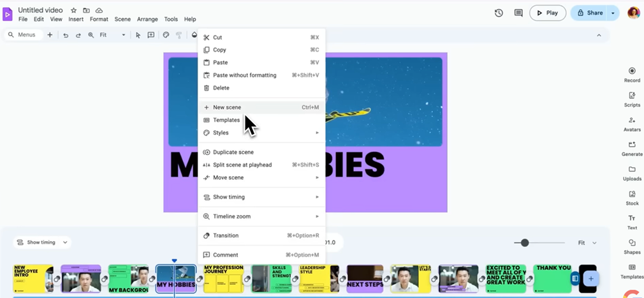
Task: Click the plus add icon in toolbar
Action: pos(50,35)
